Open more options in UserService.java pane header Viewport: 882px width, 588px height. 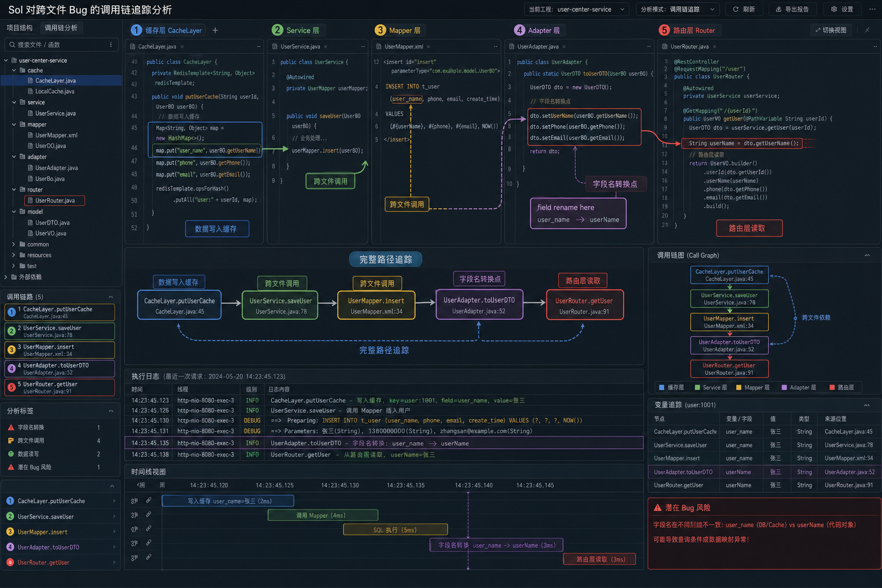[x=363, y=47]
